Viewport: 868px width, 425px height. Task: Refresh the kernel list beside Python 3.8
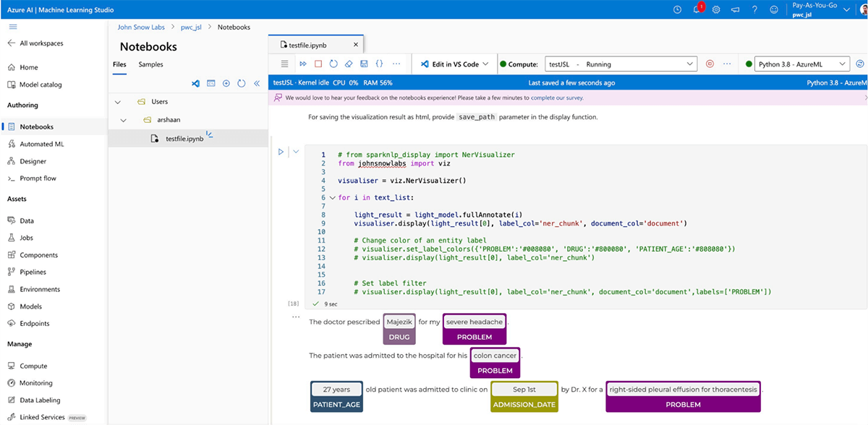click(x=860, y=64)
